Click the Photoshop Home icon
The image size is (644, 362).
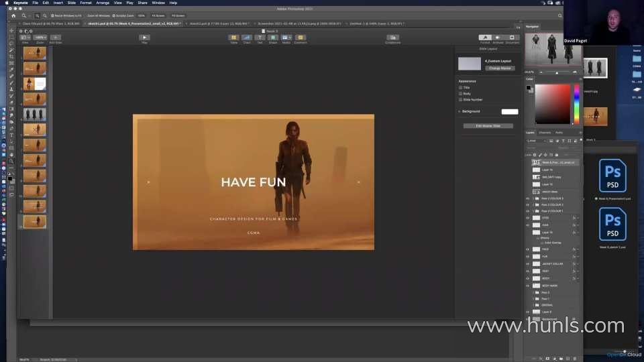13,15
